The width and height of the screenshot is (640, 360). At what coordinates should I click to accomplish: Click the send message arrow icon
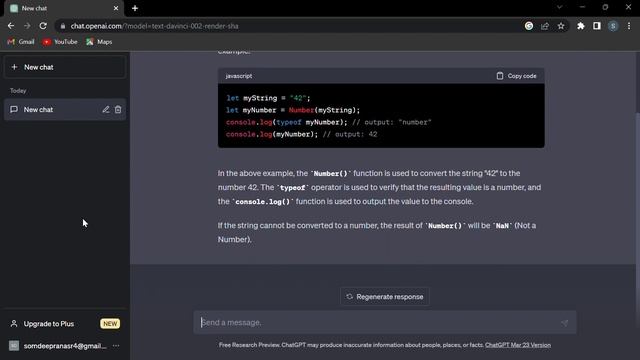coord(564,323)
